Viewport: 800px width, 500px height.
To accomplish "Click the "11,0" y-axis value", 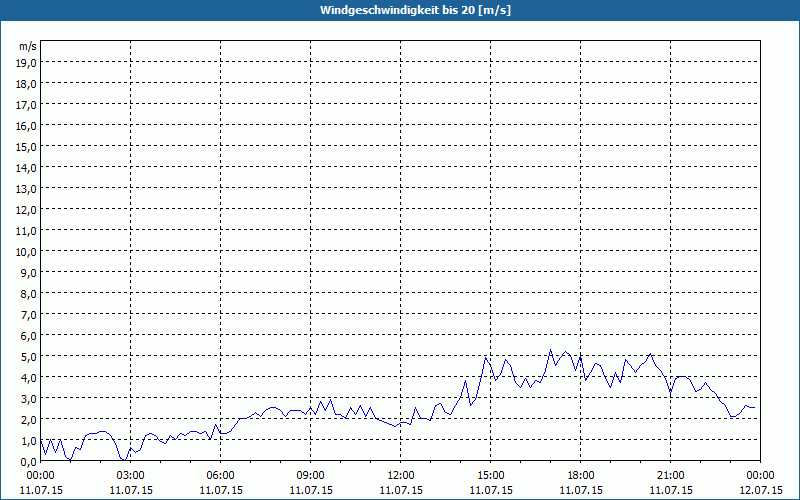I will (27, 231).
